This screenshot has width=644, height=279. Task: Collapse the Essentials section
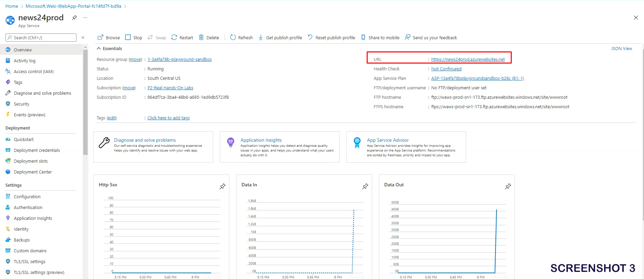pyautogui.click(x=99, y=49)
